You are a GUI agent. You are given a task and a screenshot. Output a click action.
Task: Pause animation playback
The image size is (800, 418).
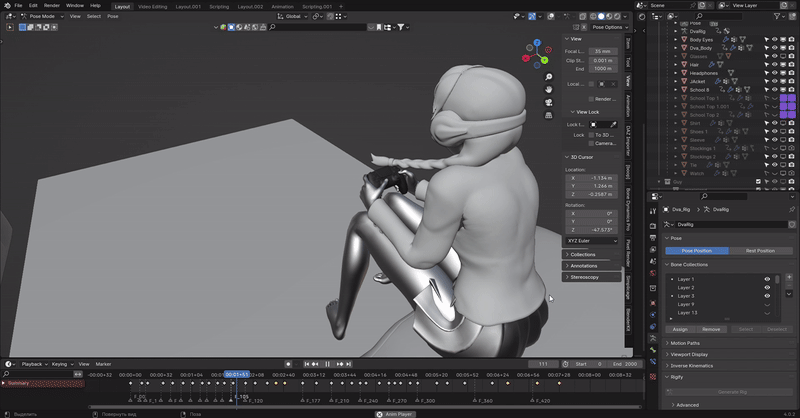pos(327,364)
